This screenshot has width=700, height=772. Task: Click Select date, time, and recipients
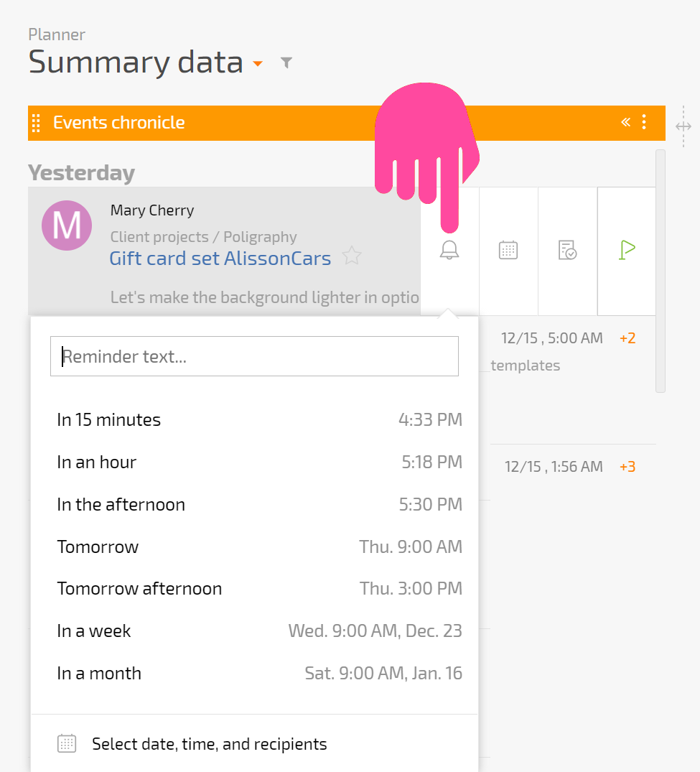point(209,744)
